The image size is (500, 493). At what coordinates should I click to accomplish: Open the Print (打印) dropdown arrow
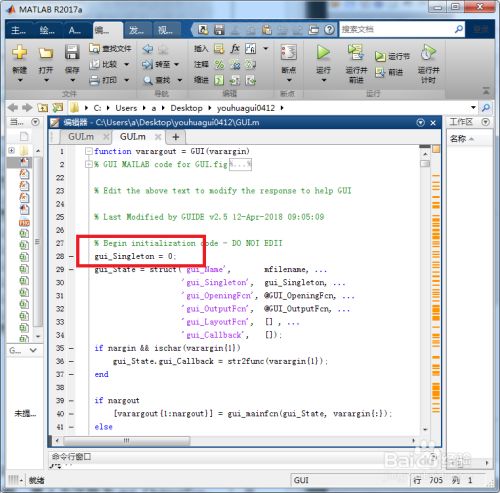tap(126, 80)
